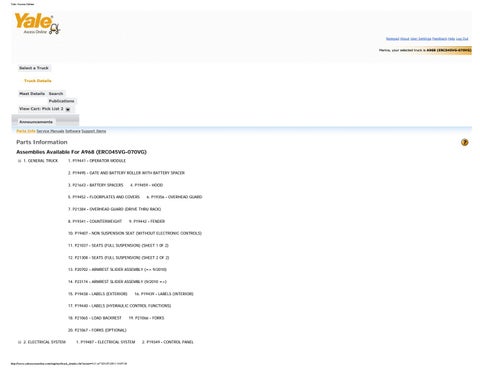
Task: Open item 6 OVERHEAD GUARD
Action: 174,197
